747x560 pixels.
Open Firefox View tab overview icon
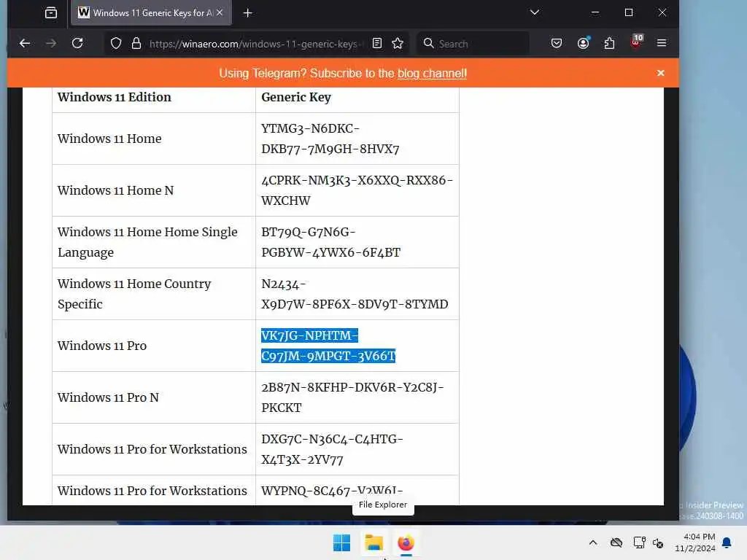pos(51,13)
